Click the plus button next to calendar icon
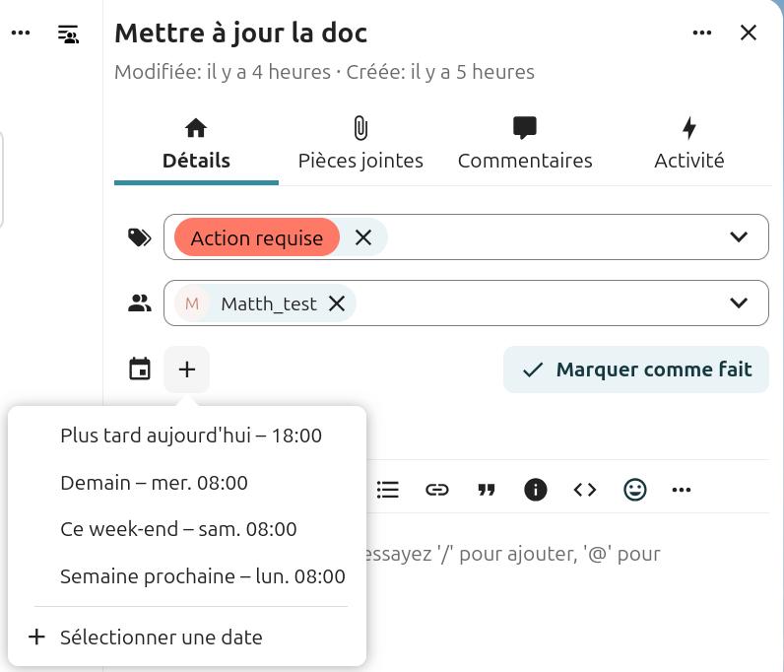Viewport: 784px width, 672px height. click(187, 370)
